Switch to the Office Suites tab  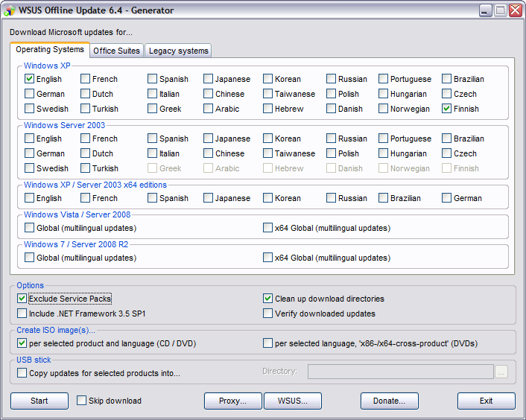click(116, 51)
